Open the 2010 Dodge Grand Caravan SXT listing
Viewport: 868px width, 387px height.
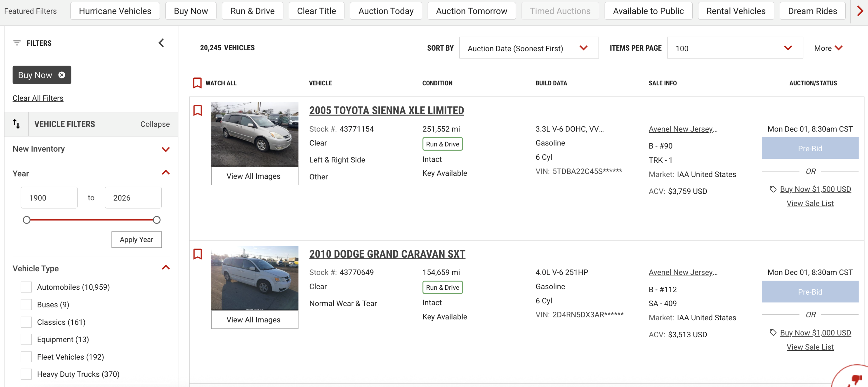[x=387, y=254]
